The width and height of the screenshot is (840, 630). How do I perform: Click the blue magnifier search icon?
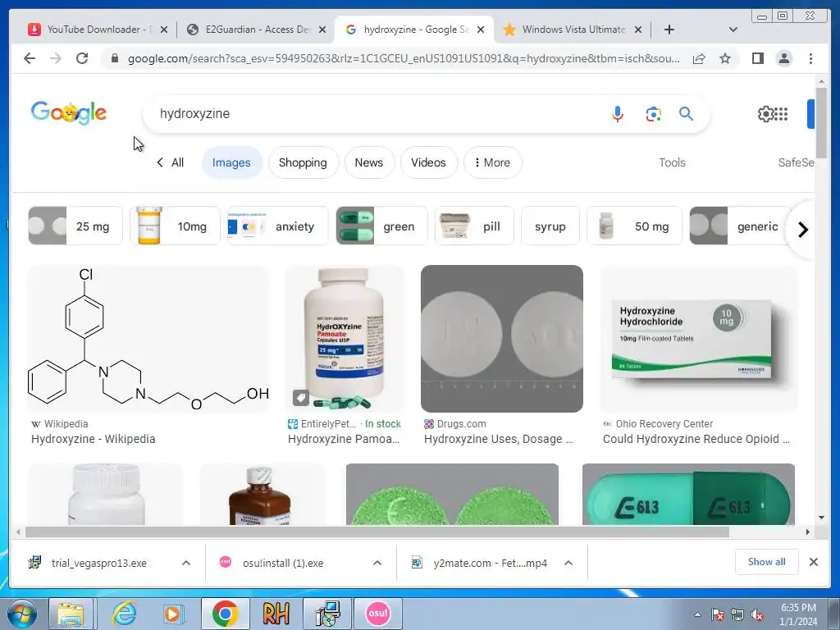pos(686,113)
